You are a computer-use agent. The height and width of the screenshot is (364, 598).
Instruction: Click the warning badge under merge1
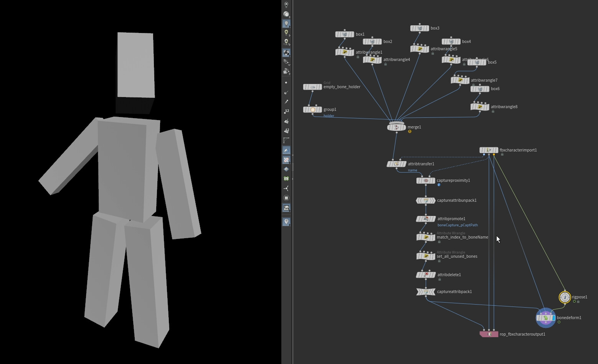tap(410, 132)
